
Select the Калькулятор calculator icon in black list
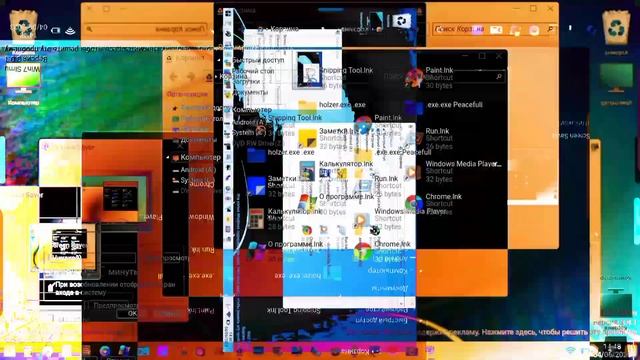(x=256, y=218)
